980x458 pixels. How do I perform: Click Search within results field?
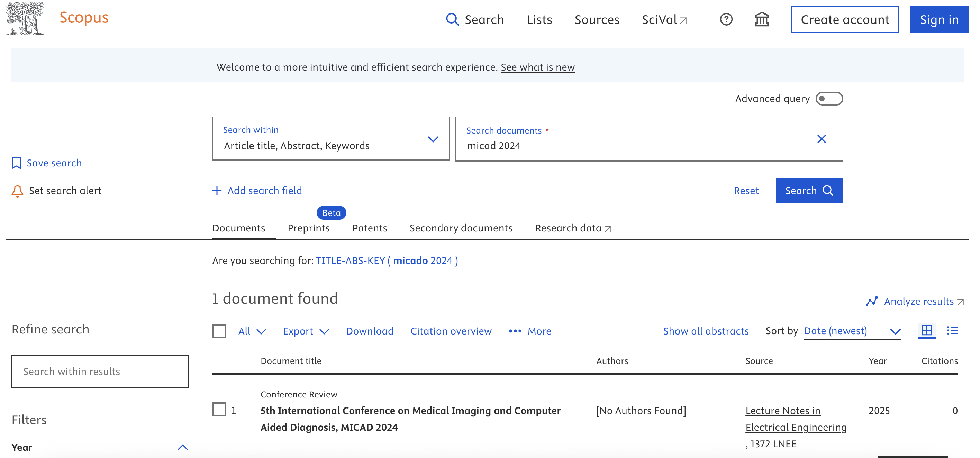tap(100, 371)
